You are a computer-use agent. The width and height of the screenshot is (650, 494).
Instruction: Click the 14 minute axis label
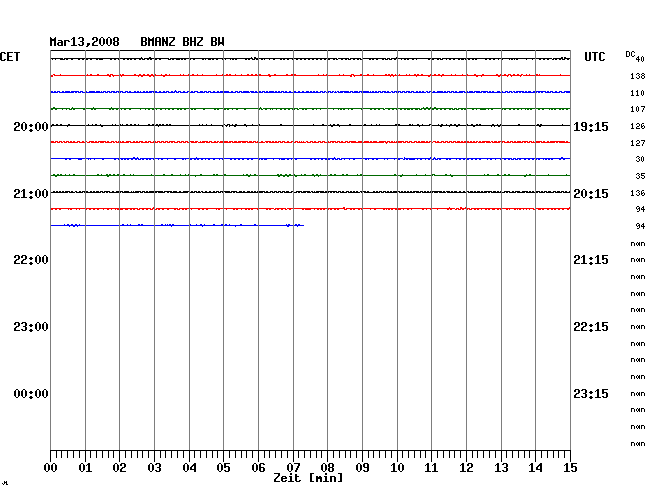(535, 468)
